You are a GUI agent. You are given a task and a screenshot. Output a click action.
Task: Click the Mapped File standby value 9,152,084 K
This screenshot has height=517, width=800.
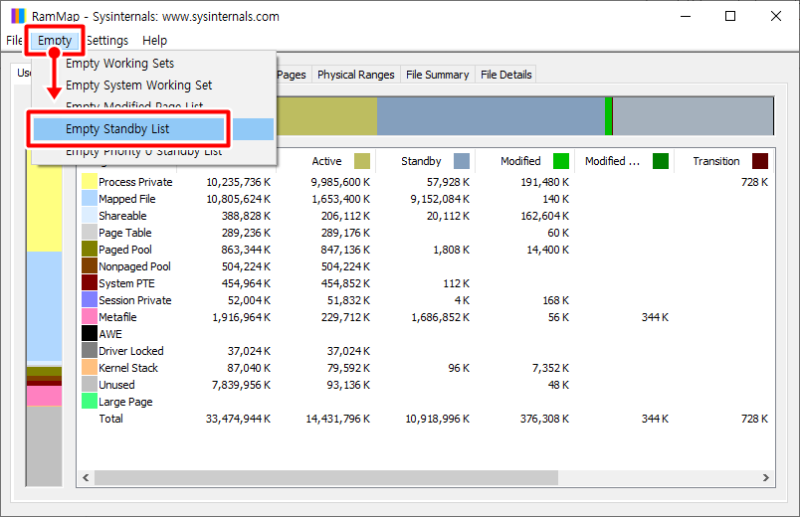click(x=440, y=199)
